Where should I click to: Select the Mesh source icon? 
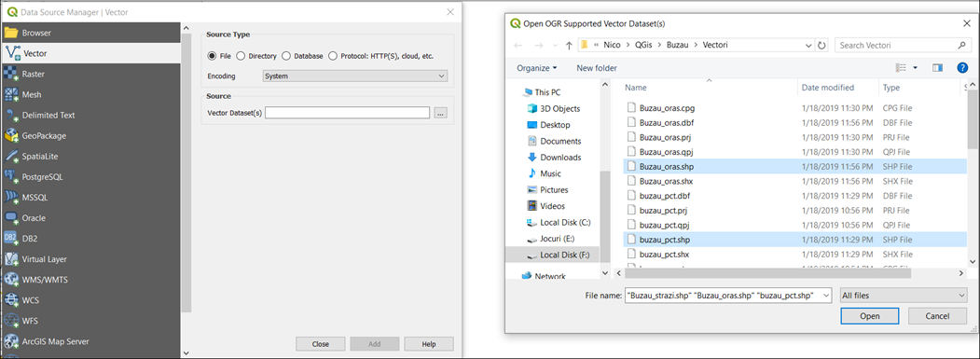coord(11,94)
